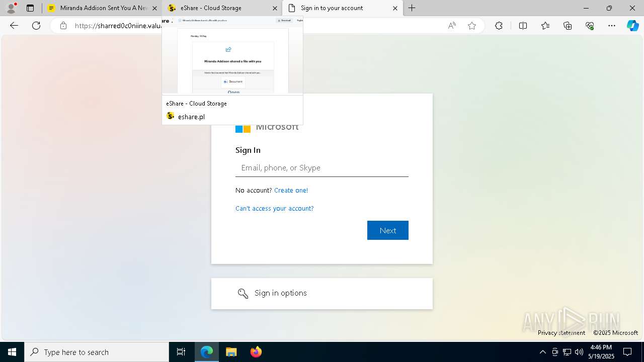
Task: Open Sign in options
Action: (322, 294)
